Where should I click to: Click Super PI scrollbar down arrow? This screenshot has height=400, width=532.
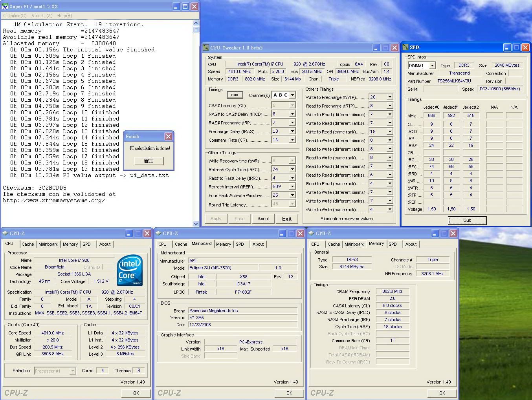(196, 224)
